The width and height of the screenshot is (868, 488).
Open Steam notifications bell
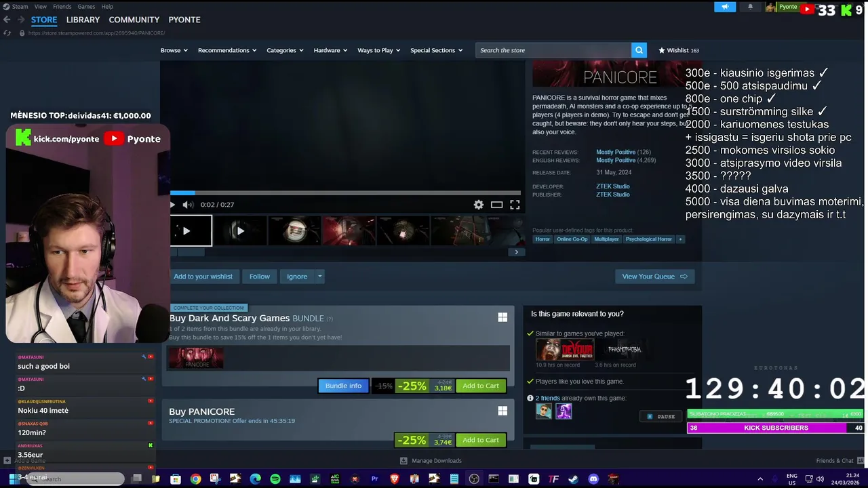(x=750, y=7)
